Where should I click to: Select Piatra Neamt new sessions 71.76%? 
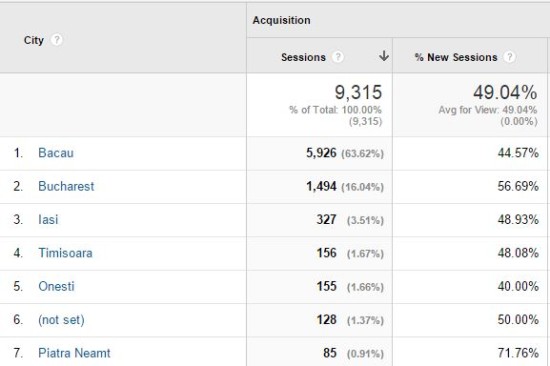point(518,353)
